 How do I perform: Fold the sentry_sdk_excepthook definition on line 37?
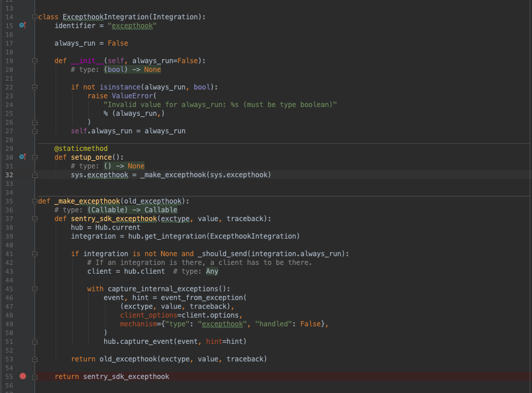[x=35, y=219]
